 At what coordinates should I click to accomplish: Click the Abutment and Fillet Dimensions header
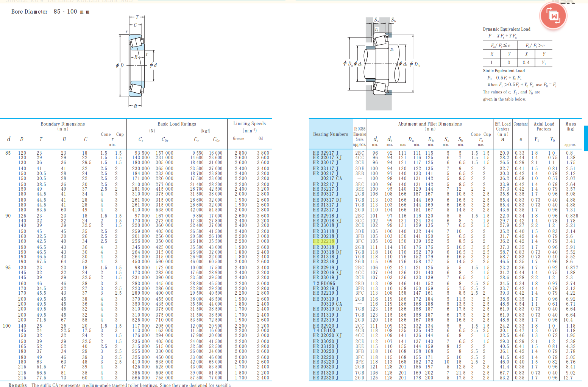[x=430, y=124]
